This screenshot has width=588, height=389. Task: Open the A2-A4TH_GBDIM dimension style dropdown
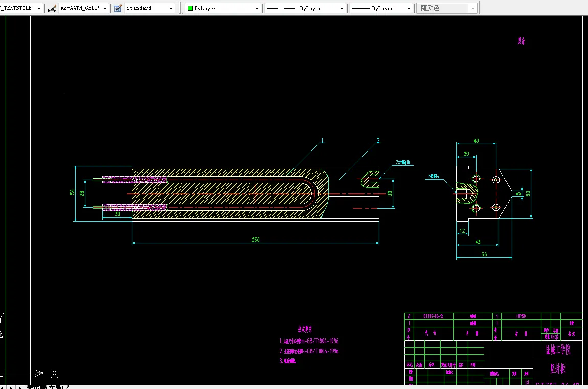(105, 8)
